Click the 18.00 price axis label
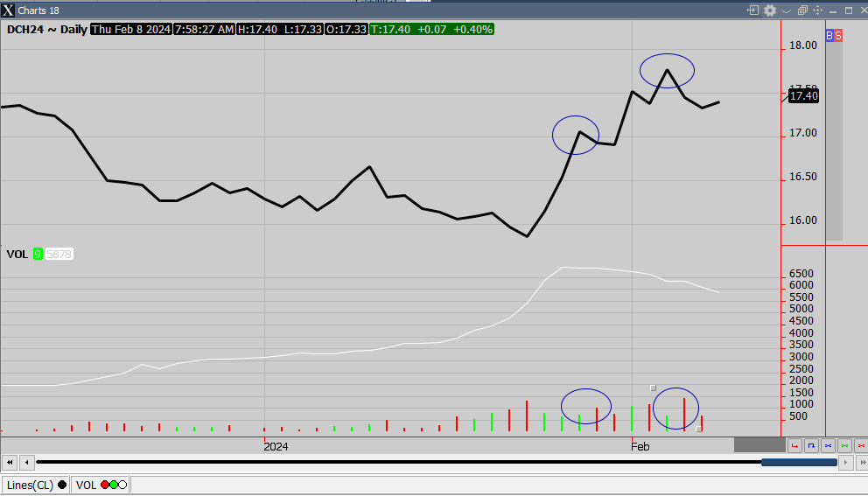 point(802,45)
